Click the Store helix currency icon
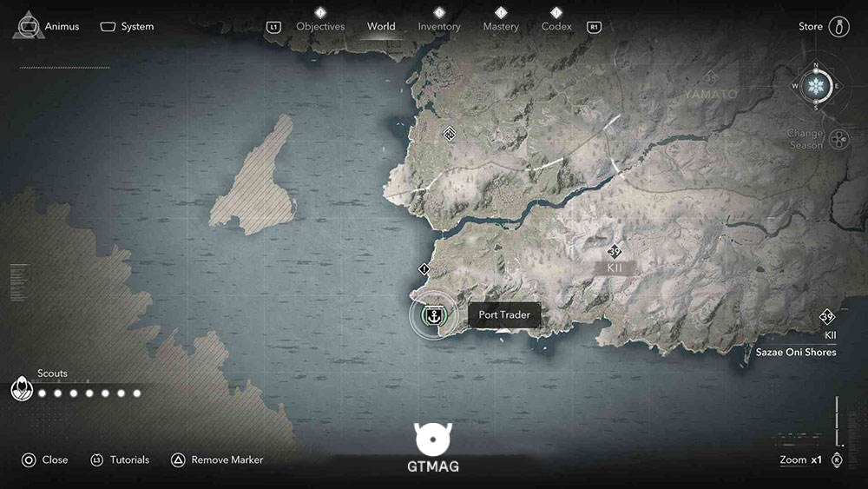 [838, 27]
